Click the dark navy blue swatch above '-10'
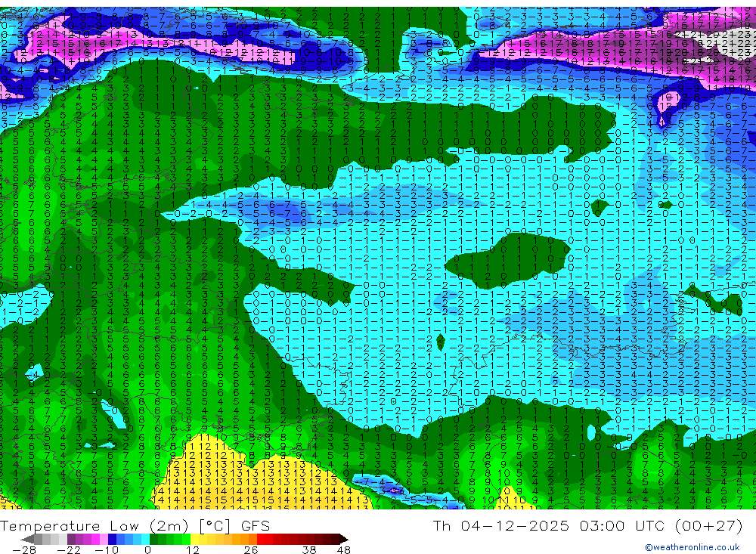Screen dimensions: 756x554 coord(112,539)
